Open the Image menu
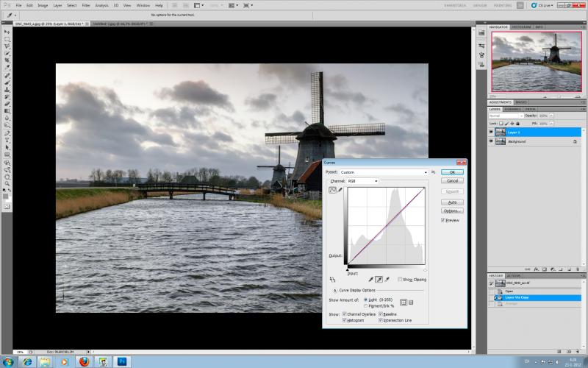588x368 pixels. [43, 6]
